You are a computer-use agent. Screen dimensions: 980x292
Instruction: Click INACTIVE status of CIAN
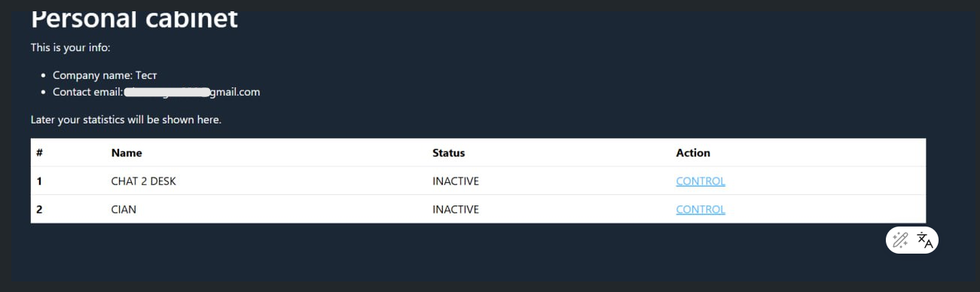point(456,210)
